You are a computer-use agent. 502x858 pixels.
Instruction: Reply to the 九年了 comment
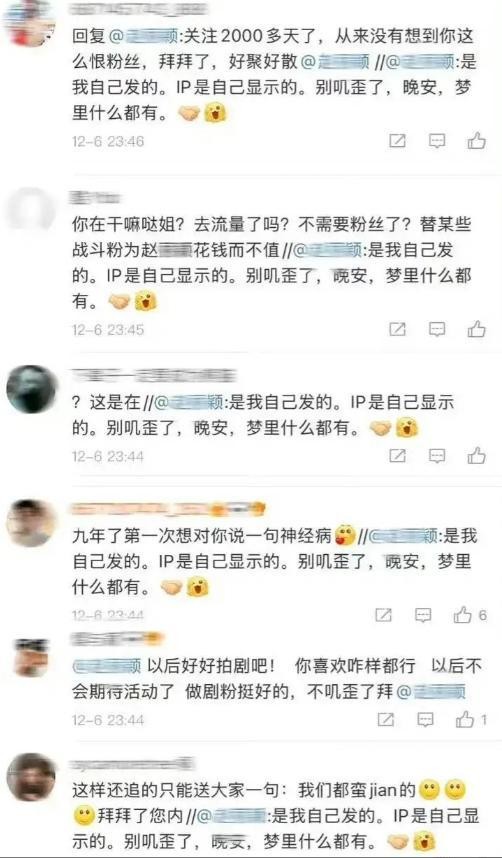[x=423, y=615]
